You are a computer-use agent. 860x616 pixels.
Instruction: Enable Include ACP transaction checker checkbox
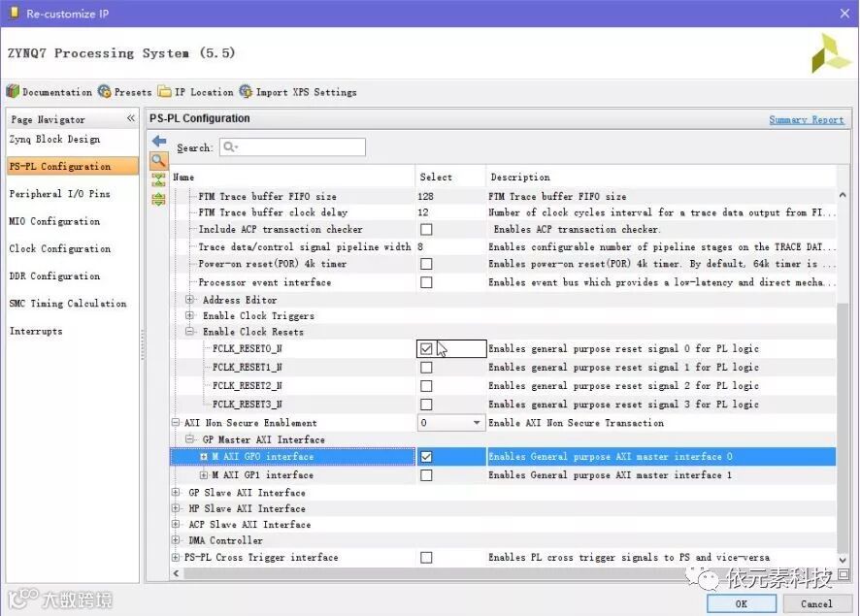pyautogui.click(x=426, y=229)
